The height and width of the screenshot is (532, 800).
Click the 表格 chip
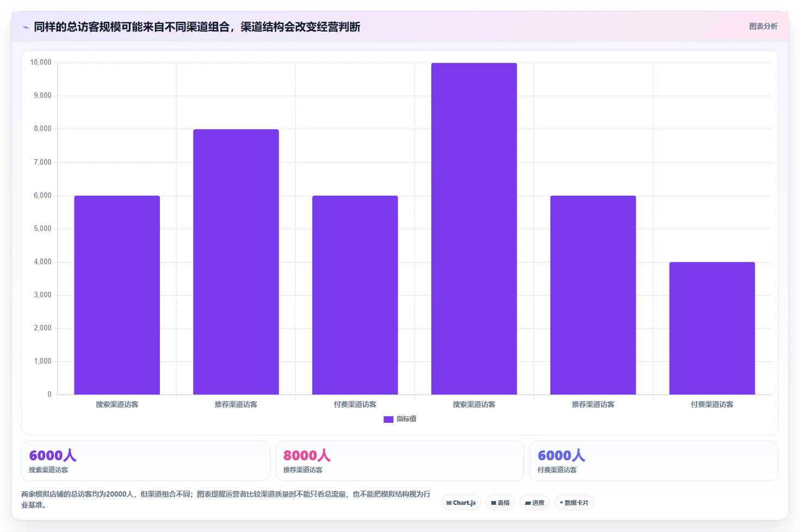[500, 503]
